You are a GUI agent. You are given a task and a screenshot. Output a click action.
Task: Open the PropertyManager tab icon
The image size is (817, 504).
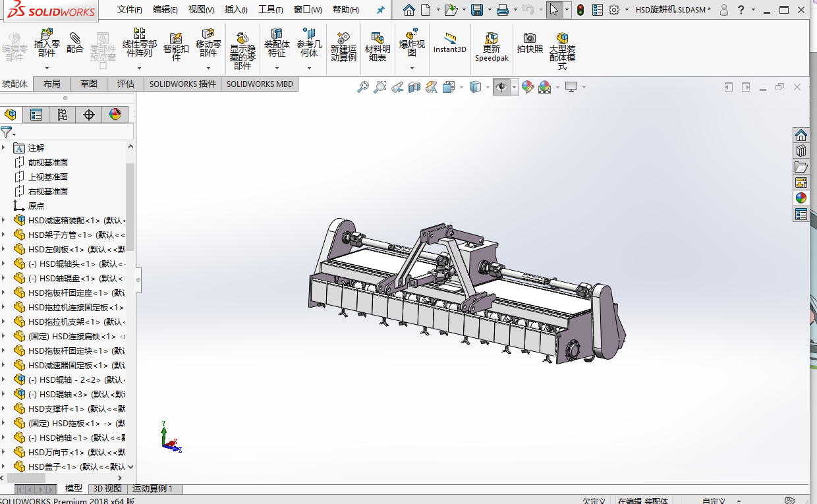(x=36, y=115)
